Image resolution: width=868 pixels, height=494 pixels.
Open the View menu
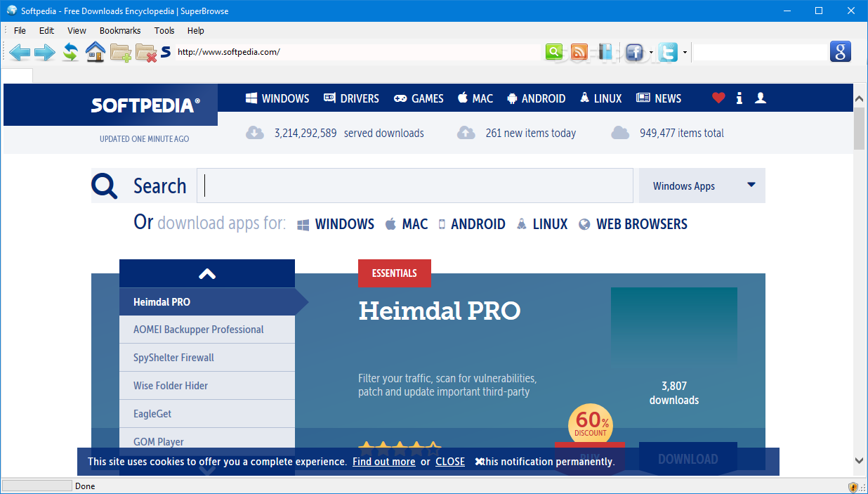click(77, 30)
